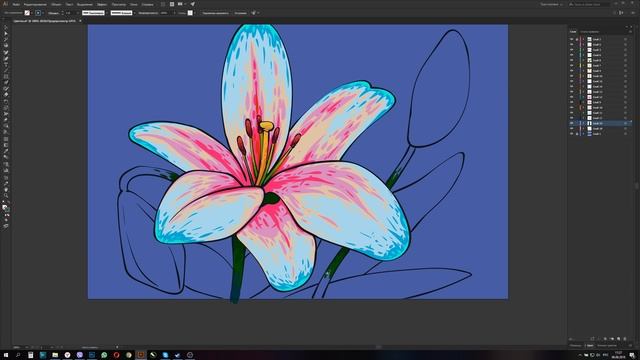640x360 pixels.
Task: Switch to the Слои panel tab
Action: [x=573, y=31]
